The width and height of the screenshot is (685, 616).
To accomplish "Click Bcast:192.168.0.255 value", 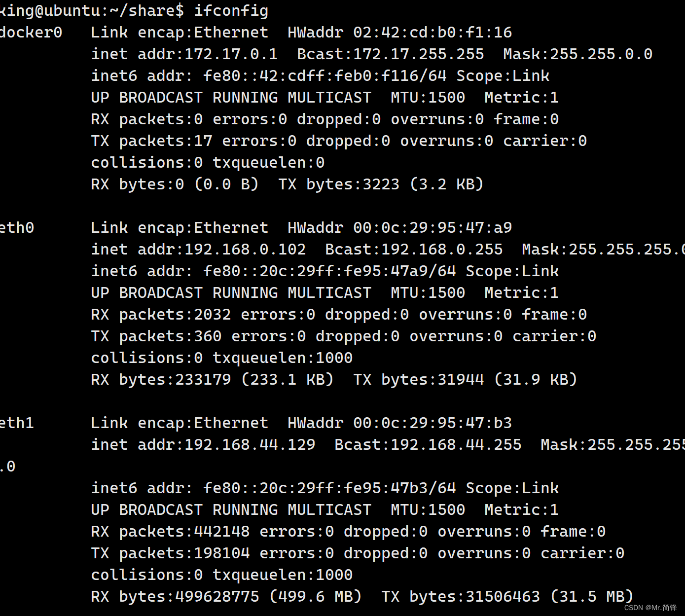I will pyautogui.click(x=414, y=250).
